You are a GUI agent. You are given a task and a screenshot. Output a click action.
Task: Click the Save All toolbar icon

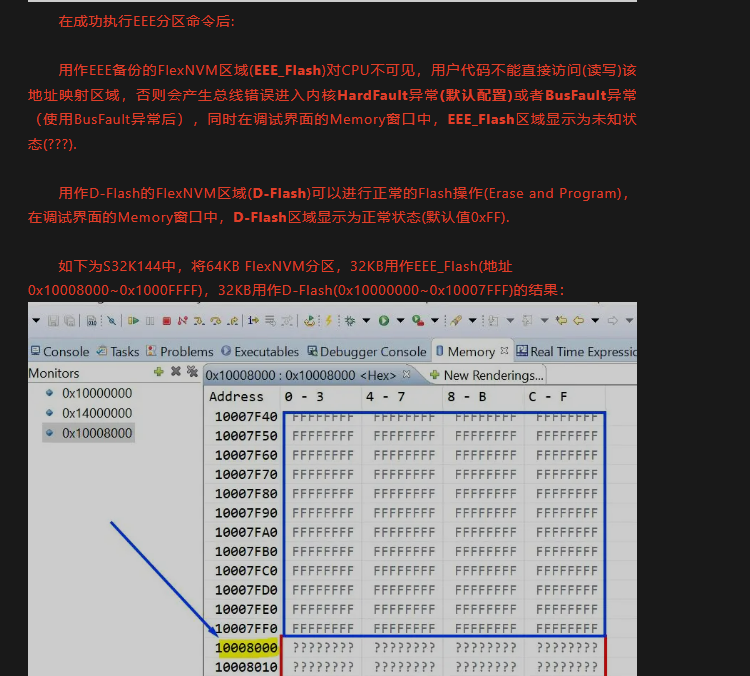tap(69, 321)
